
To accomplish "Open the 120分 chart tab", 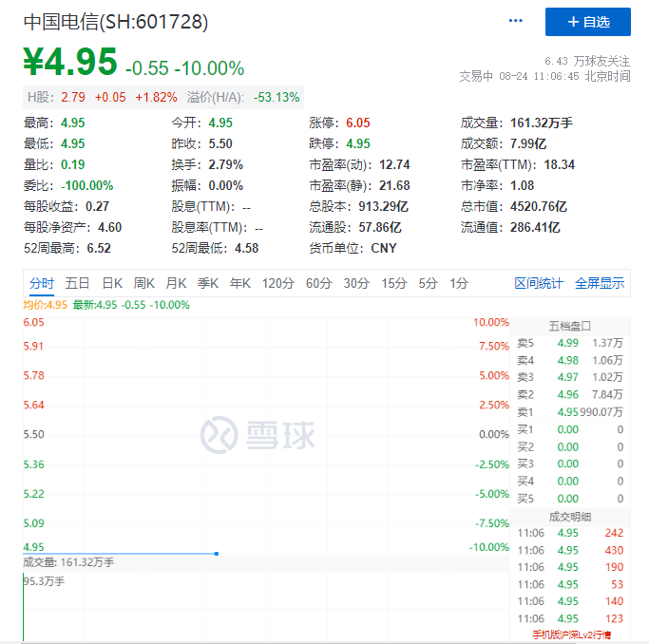I will tap(278, 283).
